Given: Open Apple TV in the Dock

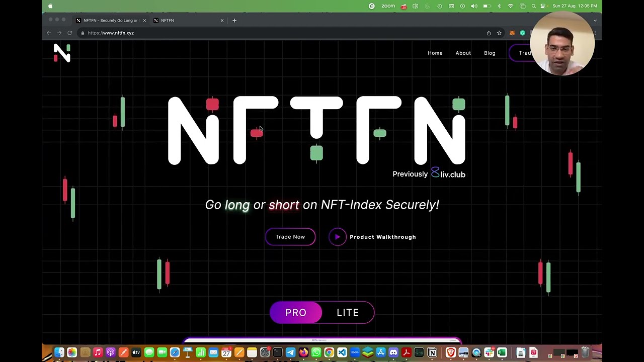Looking at the screenshot, I should click(x=136, y=352).
